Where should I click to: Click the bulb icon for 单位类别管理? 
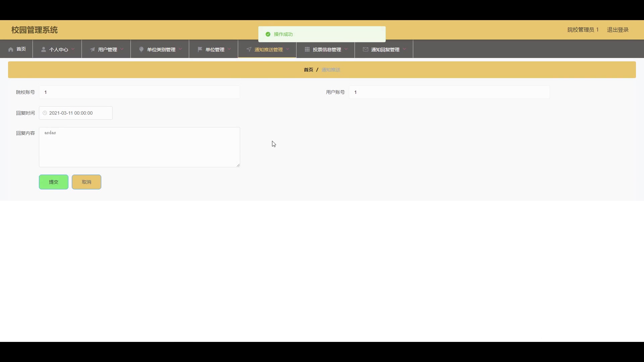point(141,49)
